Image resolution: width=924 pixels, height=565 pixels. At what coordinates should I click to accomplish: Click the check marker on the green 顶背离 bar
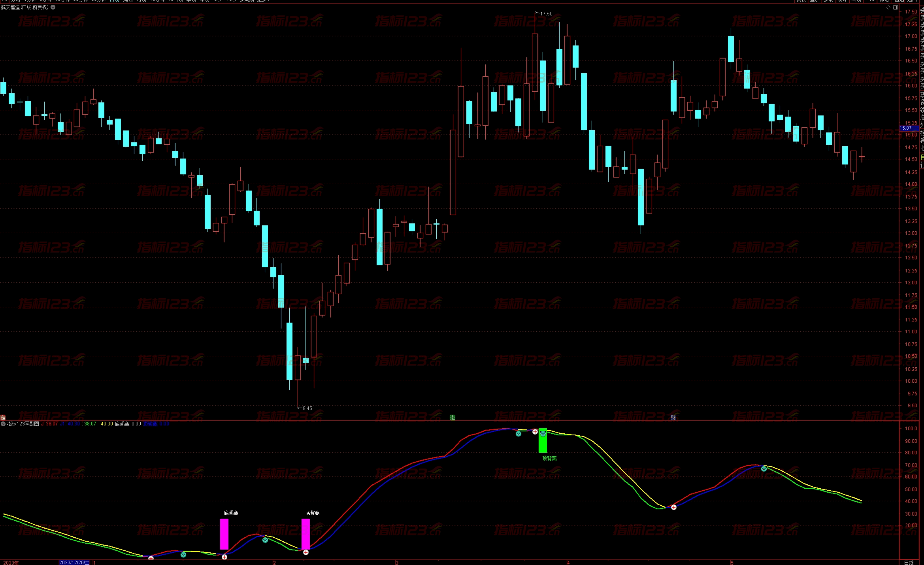click(x=543, y=434)
